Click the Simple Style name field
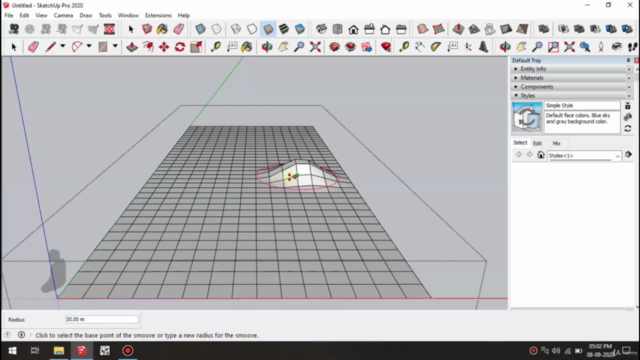The width and height of the screenshot is (640, 360). [x=582, y=105]
